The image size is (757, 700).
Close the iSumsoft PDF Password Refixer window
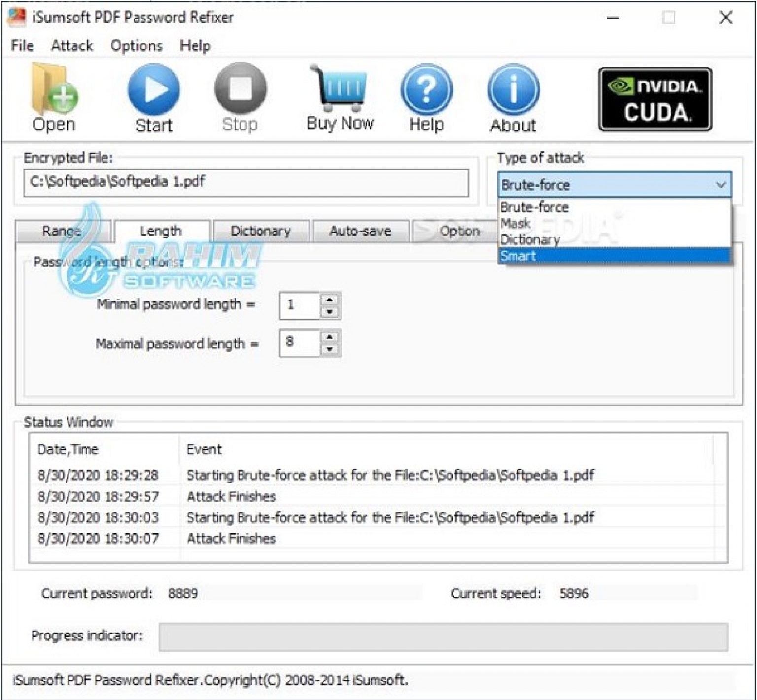pyautogui.click(x=725, y=18)
